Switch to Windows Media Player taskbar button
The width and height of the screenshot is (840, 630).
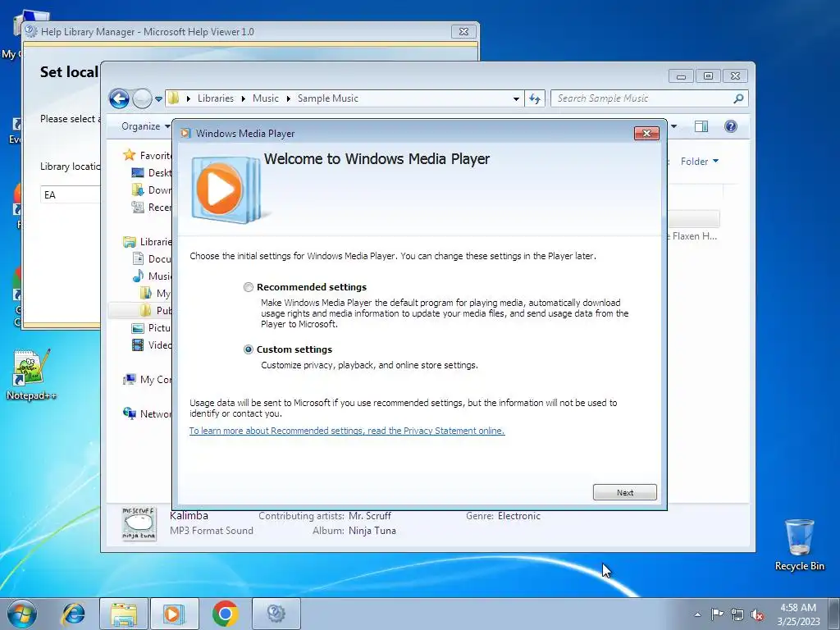[x=174, y=614]
